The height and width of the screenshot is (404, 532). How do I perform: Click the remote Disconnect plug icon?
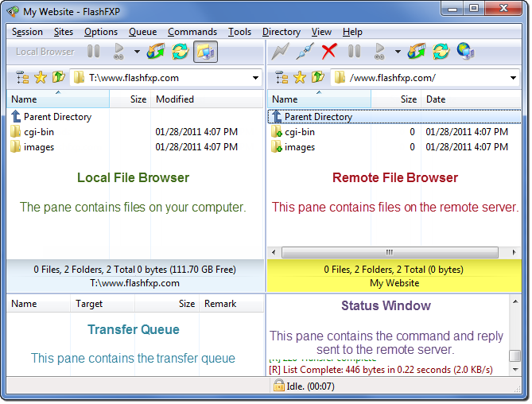click(305, 52)
